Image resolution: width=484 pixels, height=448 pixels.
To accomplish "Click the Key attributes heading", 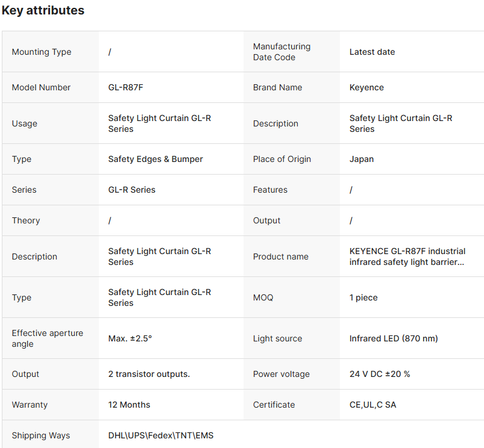I will [43, 10].
